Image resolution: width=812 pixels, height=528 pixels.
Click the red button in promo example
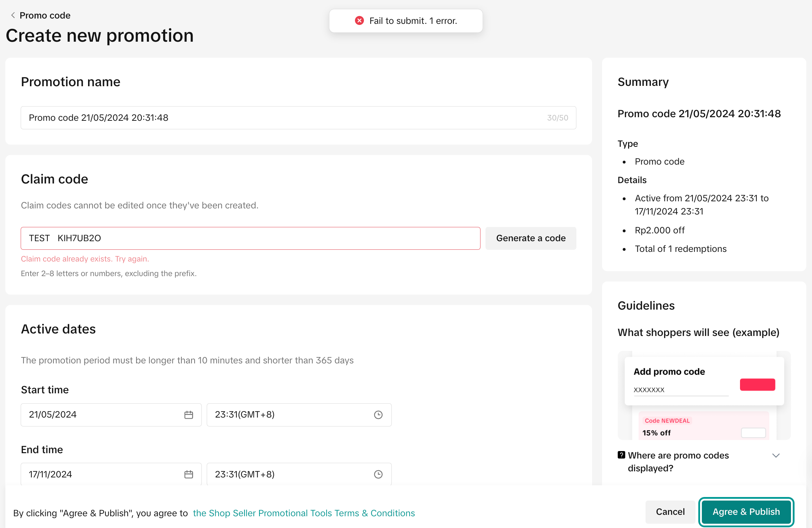pos(757,385)
